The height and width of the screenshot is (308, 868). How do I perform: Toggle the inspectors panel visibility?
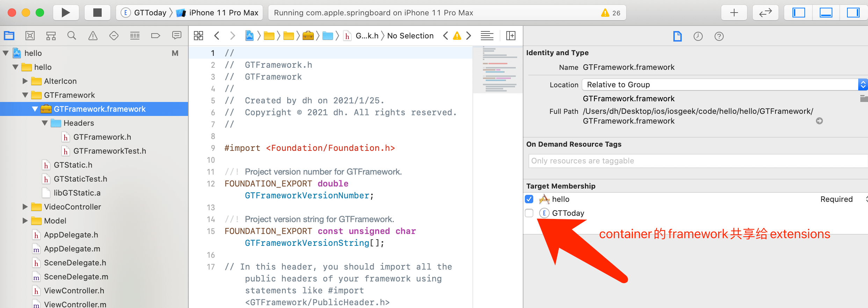(x=853, y=13)
